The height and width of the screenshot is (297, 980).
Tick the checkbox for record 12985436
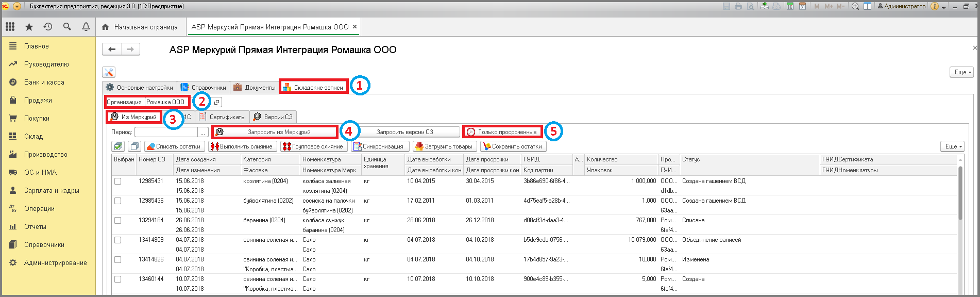click(x=118, y=201)
